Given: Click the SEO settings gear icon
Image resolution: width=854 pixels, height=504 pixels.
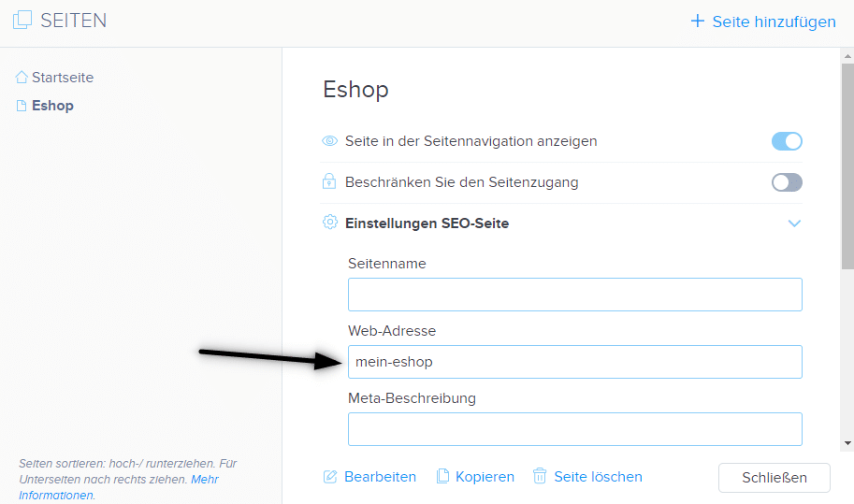Looking at the screenshot, I should (330, 222).
